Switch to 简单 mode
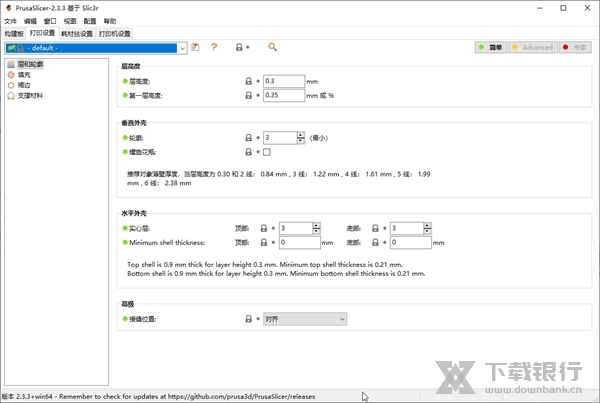The image size is (600, 403). click(x=491, y=47)
